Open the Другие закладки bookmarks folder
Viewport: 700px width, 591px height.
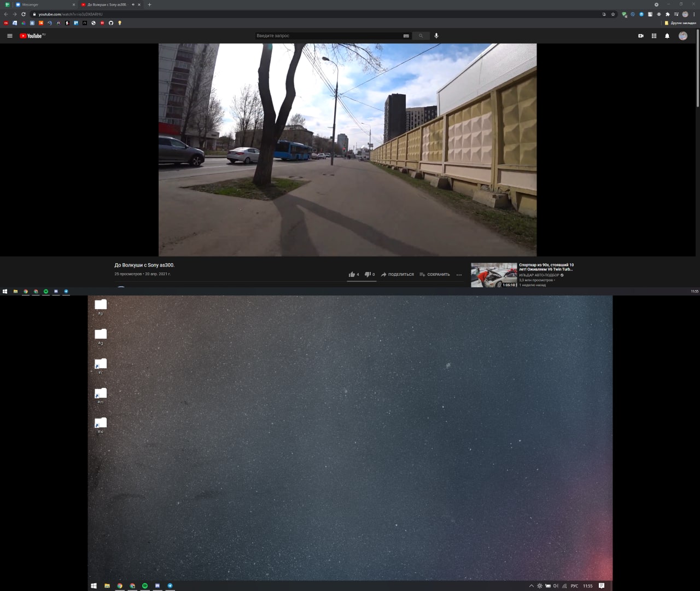click(680, 23)
